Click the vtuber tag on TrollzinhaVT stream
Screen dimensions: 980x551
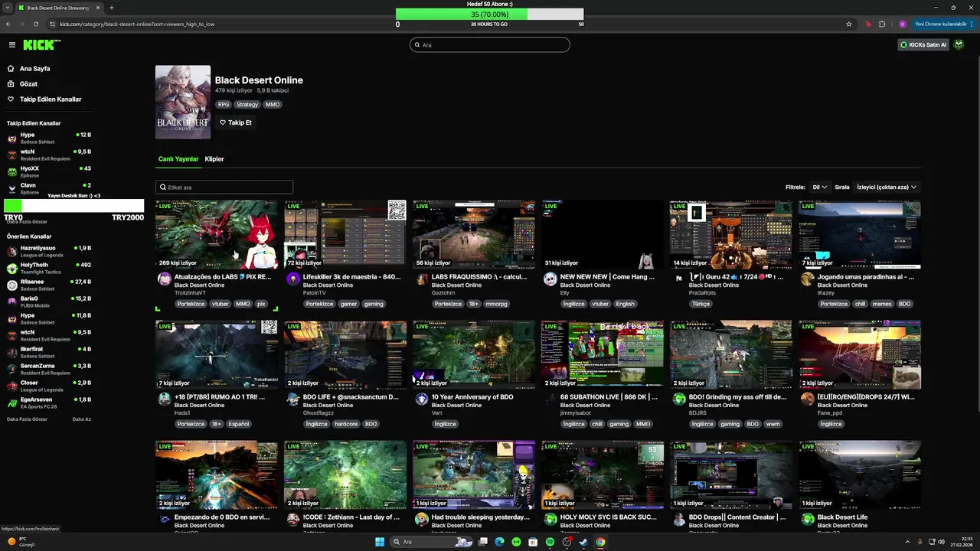[x=220, y=304]
